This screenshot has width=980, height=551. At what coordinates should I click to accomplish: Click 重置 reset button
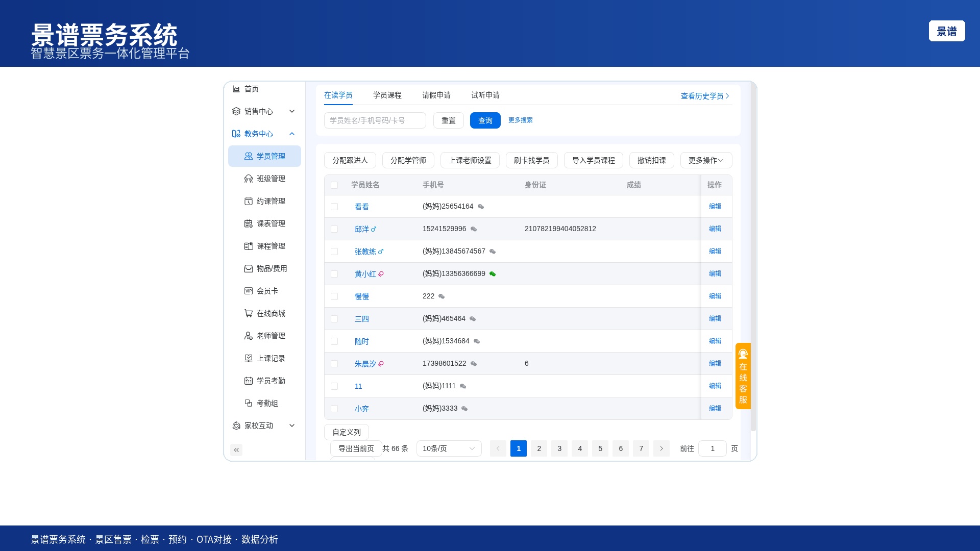click(x=448, y=120)
